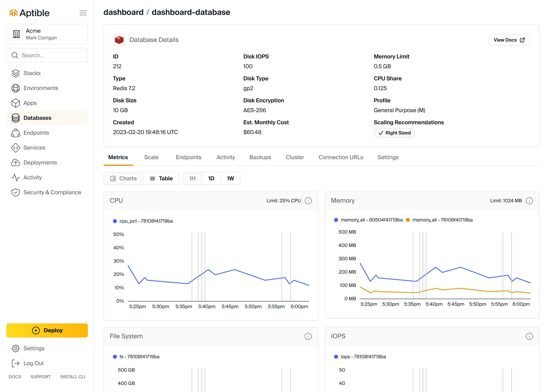
Task: Click the Log Out arrow icon
Action: click(x=16, y=363)
